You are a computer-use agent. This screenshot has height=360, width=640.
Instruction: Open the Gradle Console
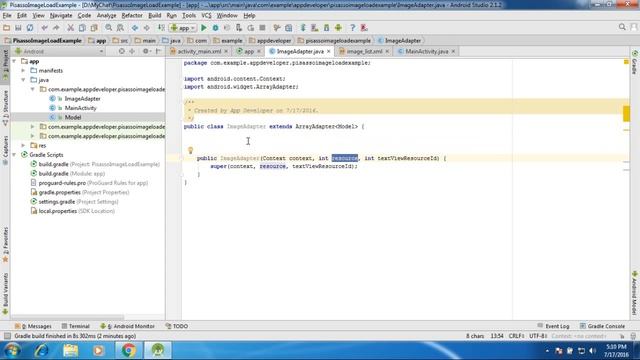click(x=602, y=326)
